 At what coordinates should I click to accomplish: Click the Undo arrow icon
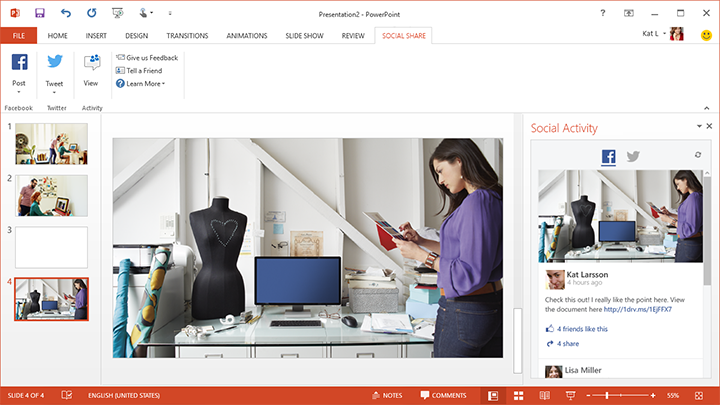tap(66, 13)
